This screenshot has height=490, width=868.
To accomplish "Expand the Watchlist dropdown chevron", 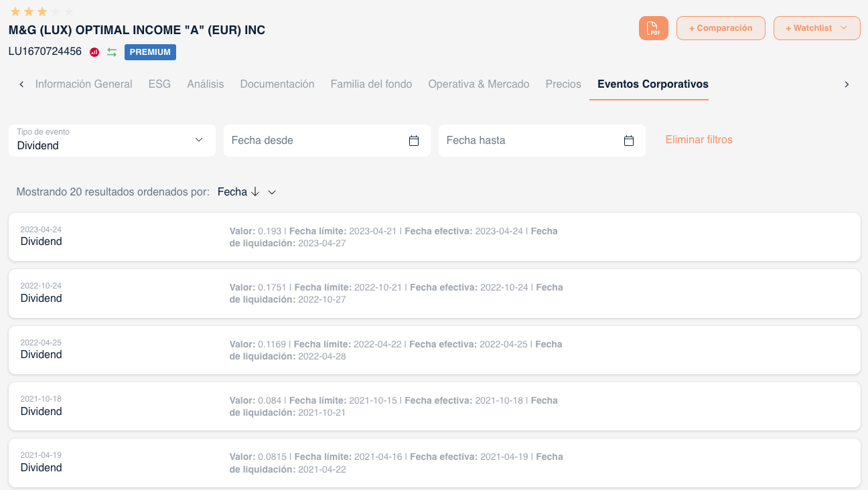I will coord(844,28).
